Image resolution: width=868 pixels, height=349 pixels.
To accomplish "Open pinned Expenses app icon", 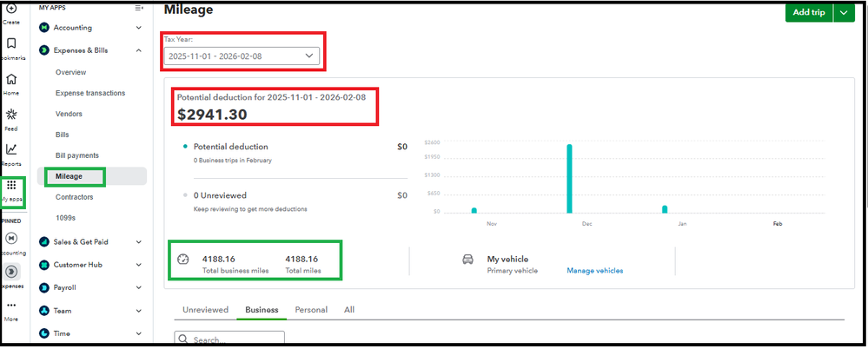I will coord(11,272).
